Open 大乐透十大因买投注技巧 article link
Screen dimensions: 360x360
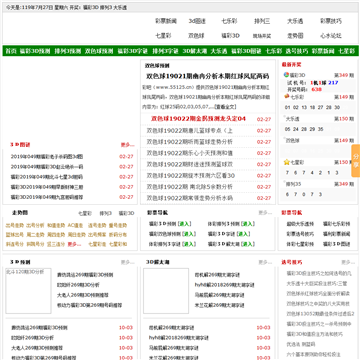click(x=317, y=284)
